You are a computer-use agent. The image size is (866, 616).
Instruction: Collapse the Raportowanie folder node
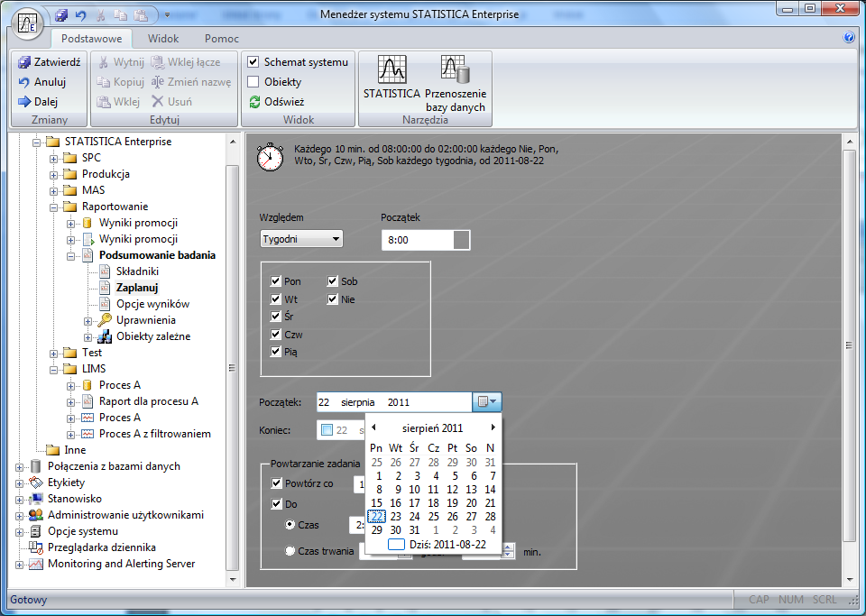pos(53,207)
